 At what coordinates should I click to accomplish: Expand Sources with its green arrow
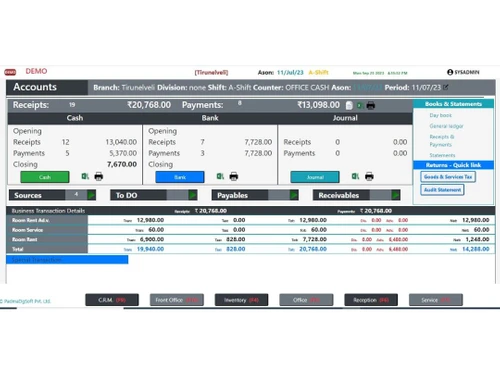pos(91,195)
